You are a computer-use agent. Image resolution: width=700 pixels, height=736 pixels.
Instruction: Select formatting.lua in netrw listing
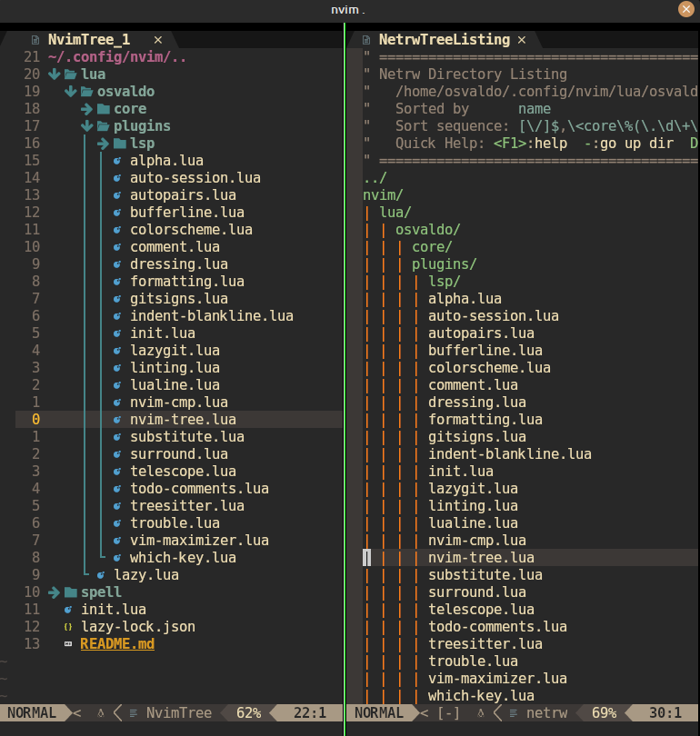(485, 420)
